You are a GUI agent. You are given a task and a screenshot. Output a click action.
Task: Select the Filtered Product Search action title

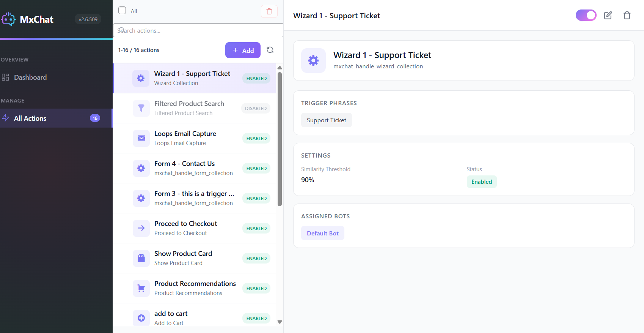pos(189,104)
